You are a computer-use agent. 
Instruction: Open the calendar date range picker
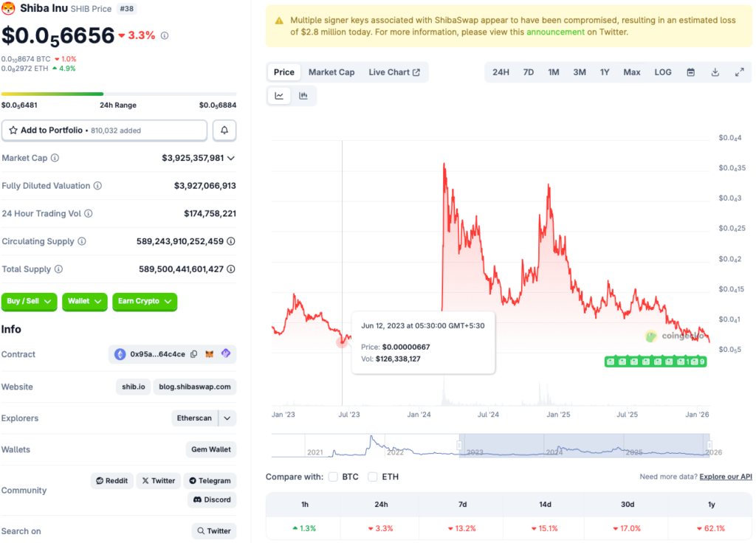tap(691, 72)
